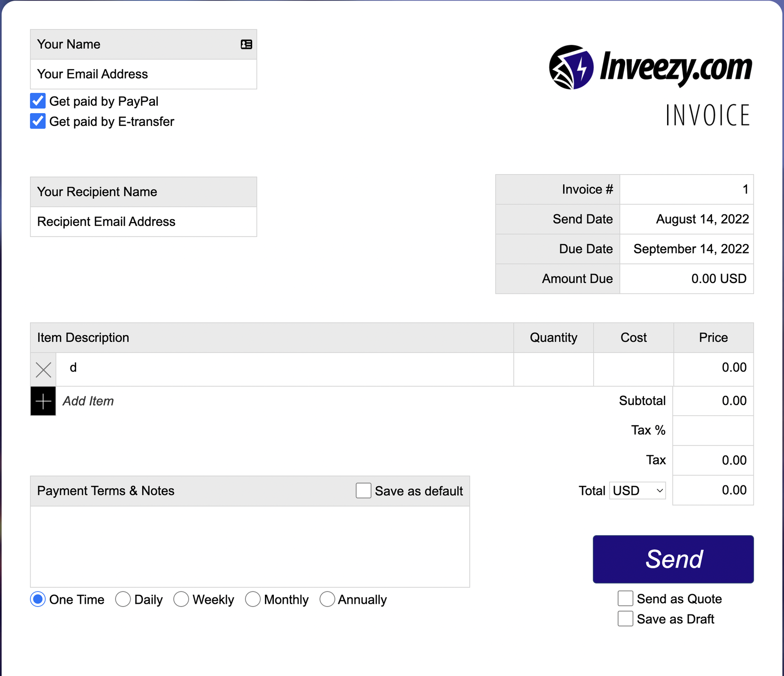
Task: Click the Inveezy.com logo
Action: tap(650, 68)
